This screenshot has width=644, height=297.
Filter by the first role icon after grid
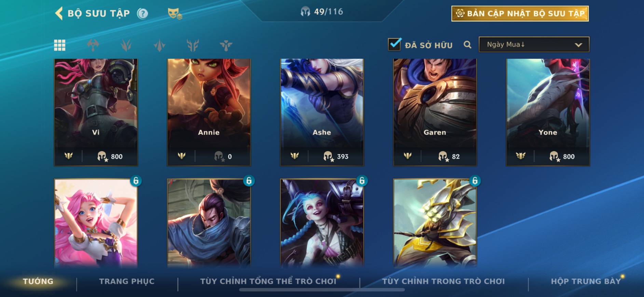coord(93,45)
